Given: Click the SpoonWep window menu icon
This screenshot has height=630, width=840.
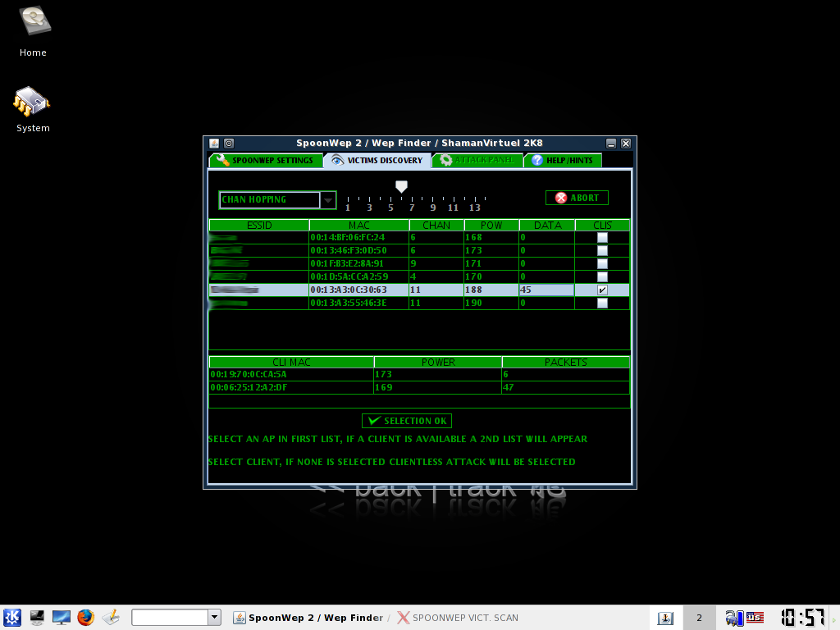Looking at the screenshot, I should (214, 143).
